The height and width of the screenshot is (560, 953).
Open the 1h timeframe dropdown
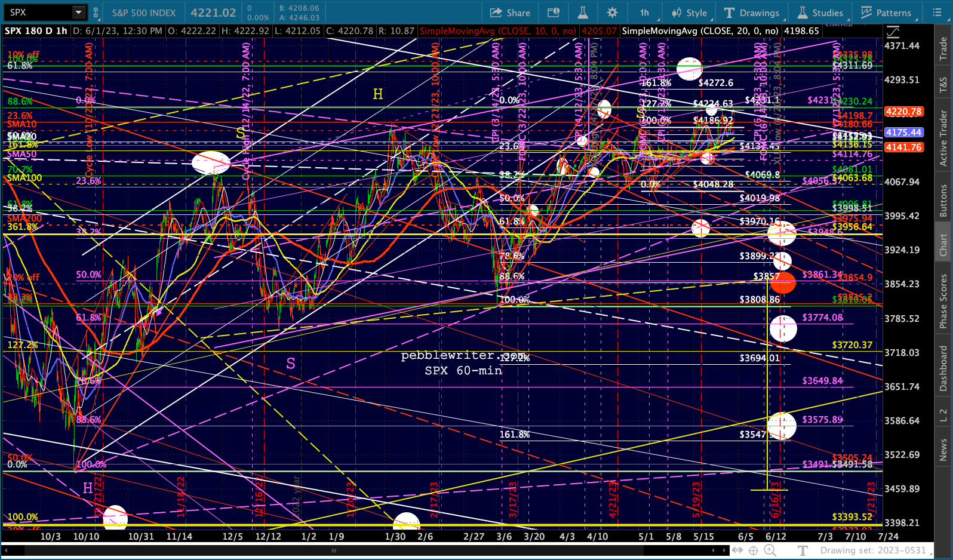tap(645, 13)
